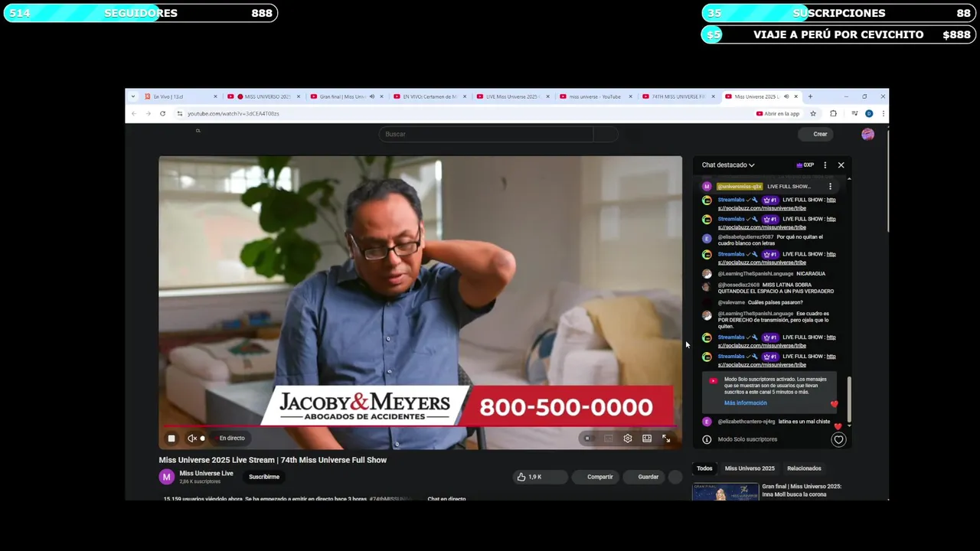The image size is (980, 551).
Task: Open the browser tab search dropdown
Action: pyautogui.click(x=133, y=96)
